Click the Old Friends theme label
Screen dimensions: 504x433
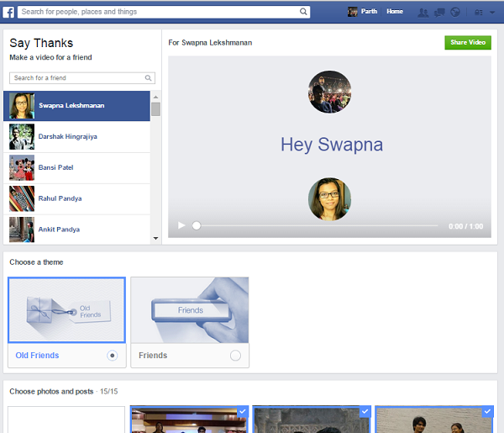click(x=37, y=356)
